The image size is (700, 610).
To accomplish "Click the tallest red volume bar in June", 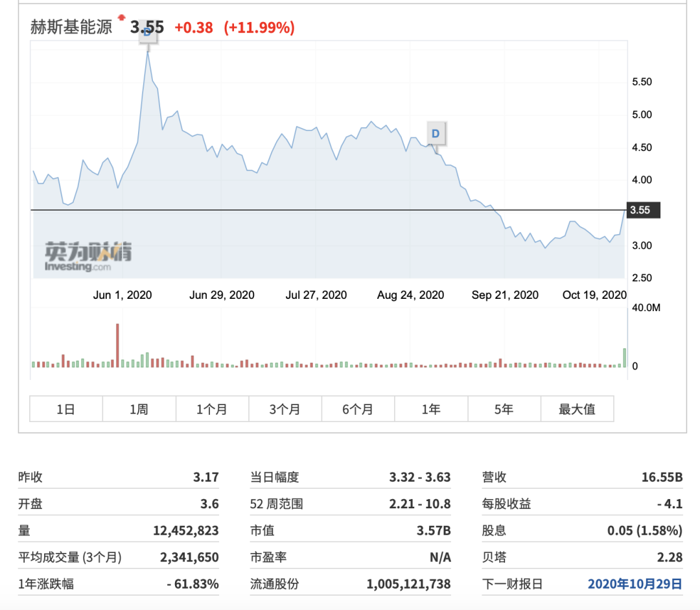I will click(117, 344).
